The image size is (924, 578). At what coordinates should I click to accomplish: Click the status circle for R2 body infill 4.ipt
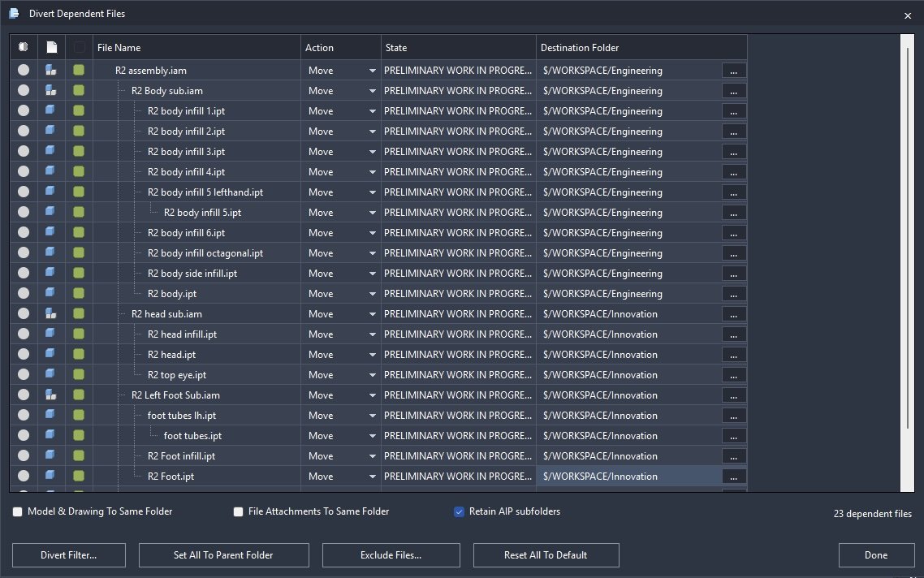pos(24,171)
